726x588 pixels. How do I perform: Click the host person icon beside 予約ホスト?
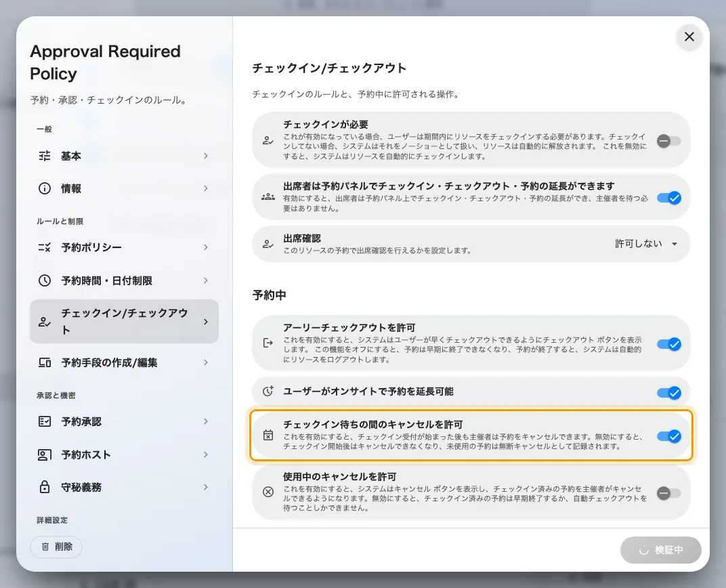coord(45,455)
